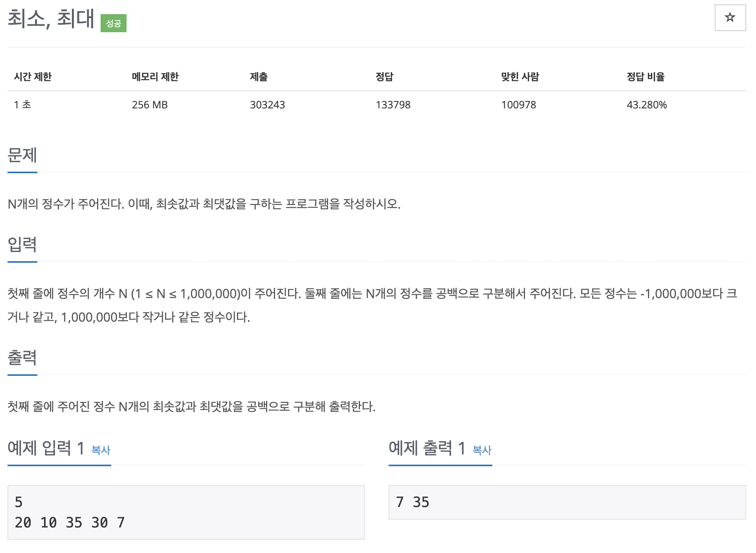Screen dimensions: 756x553
Task: Click the 문제 section heading
Action: pos(22,156)
